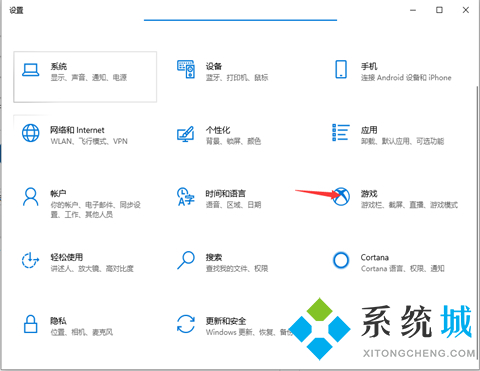480x371 pixels.
Task: Open the 个性化 paintbrush icon
Action: 186,134
